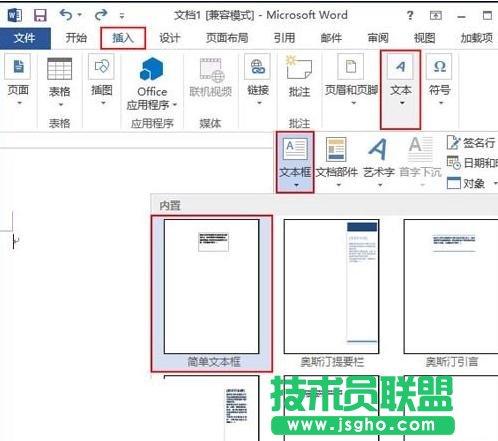The height and width of the screenshot is (441, 498).
Task: Insert a comment with 批注 icon
Action: point(299,68)
